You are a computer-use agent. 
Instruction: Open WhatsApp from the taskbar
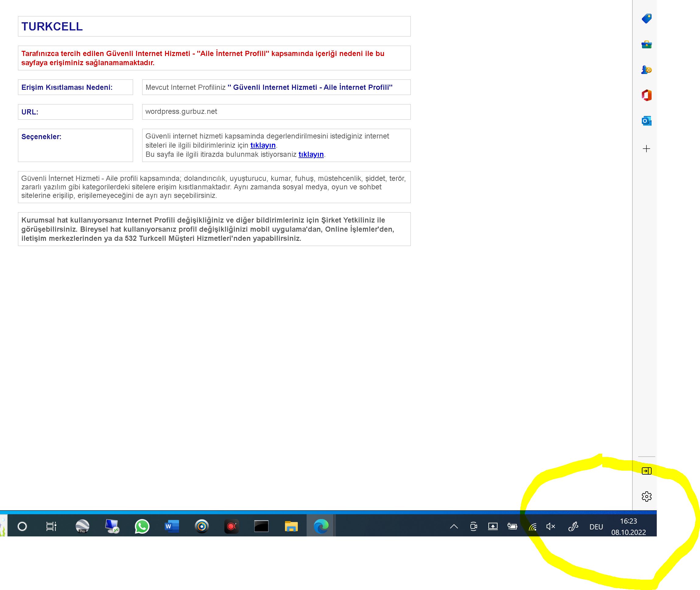click(142, 526)
